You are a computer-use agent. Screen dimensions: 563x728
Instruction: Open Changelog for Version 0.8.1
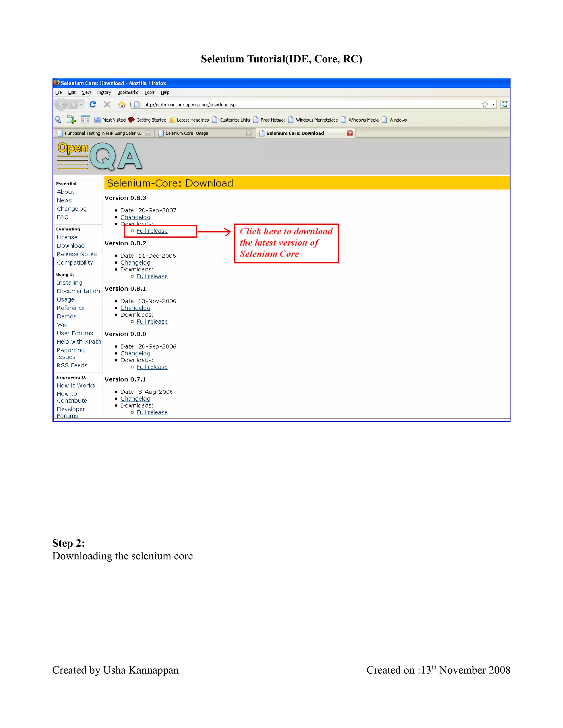(135, 308)
